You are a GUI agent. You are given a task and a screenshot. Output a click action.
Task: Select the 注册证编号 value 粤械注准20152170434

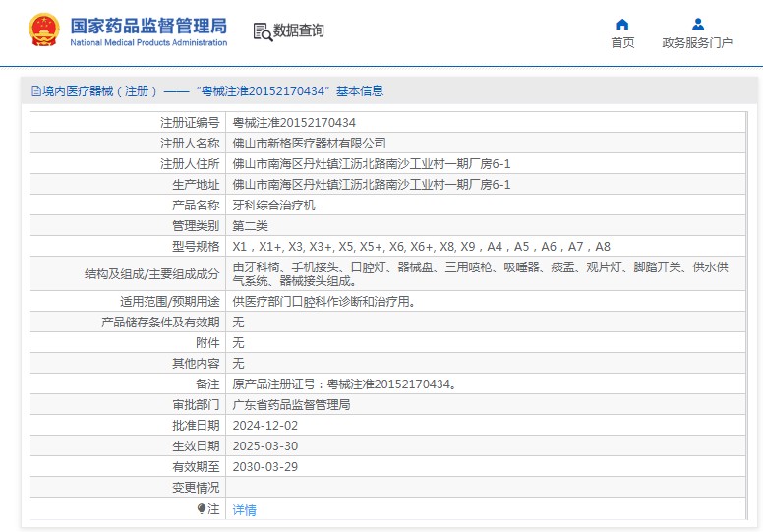(x=294, y=123)
